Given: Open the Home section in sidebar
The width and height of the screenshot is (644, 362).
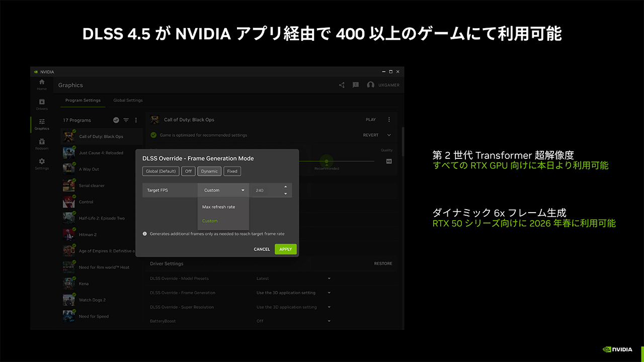Looking at the screenshot, I should (x=42, y=84).
